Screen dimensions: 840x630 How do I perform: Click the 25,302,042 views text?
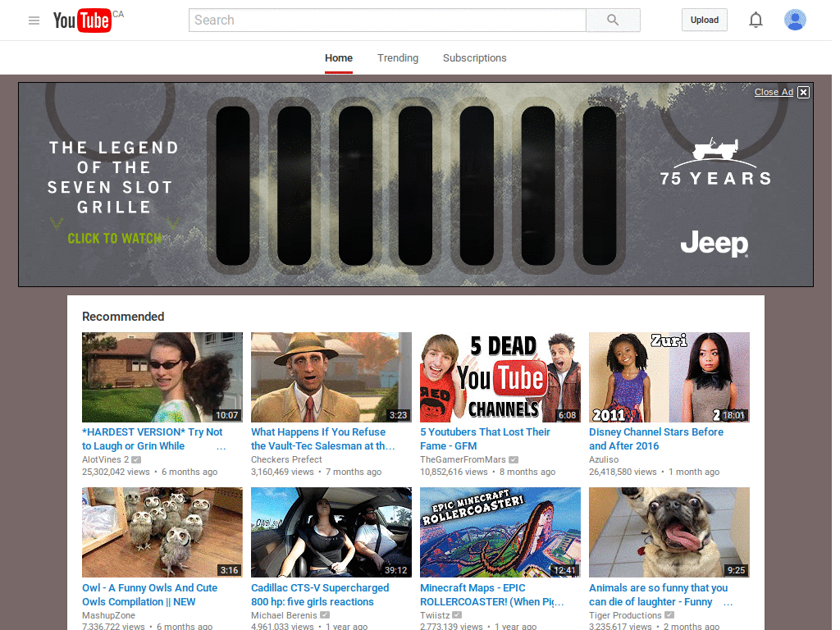(x=116, y=472)
